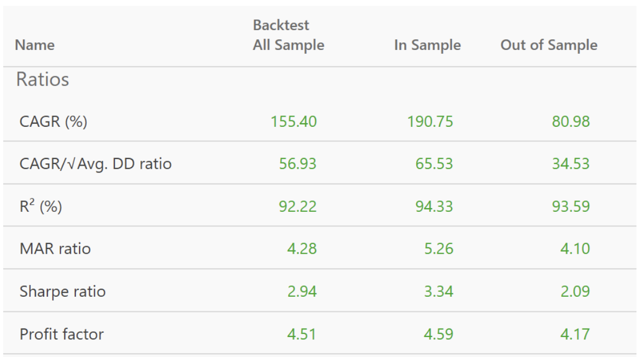Select the In Sample Profit factor value 4.59
644x357 pixels.
pos(438,334)
